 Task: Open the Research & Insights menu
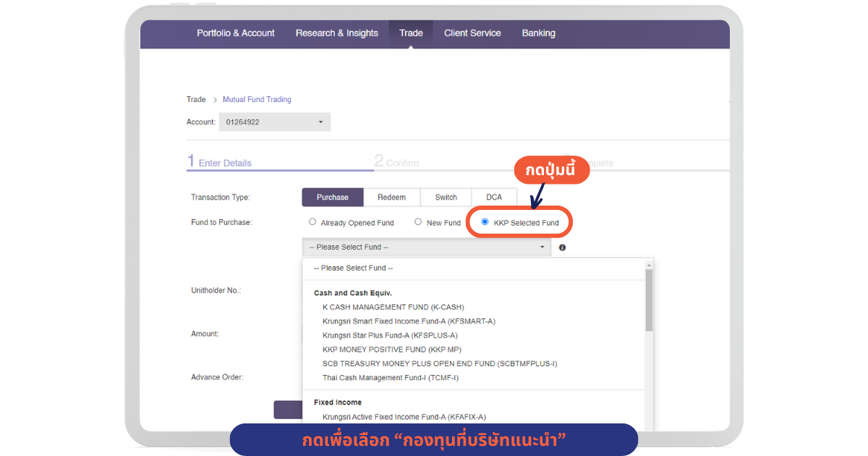pos(336,33)
